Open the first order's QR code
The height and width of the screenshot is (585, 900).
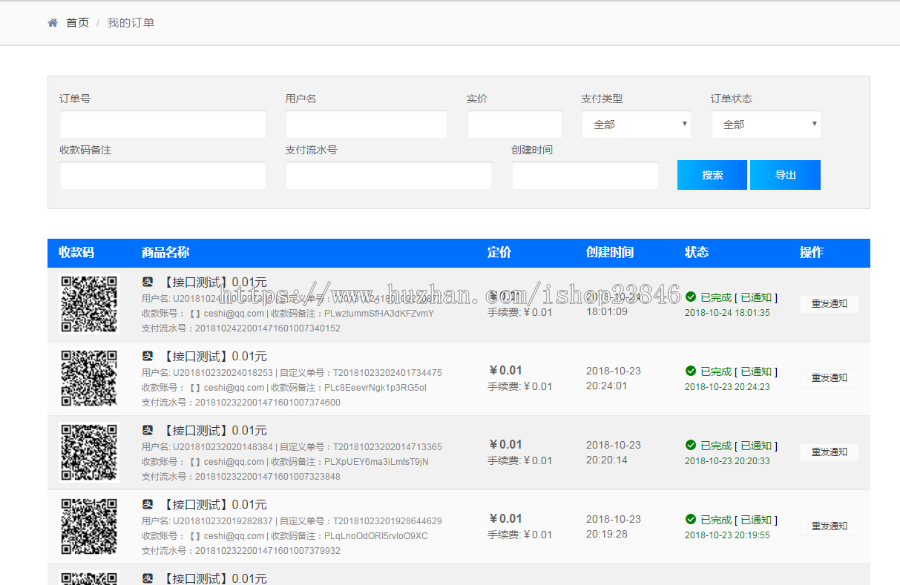point(89,304)
